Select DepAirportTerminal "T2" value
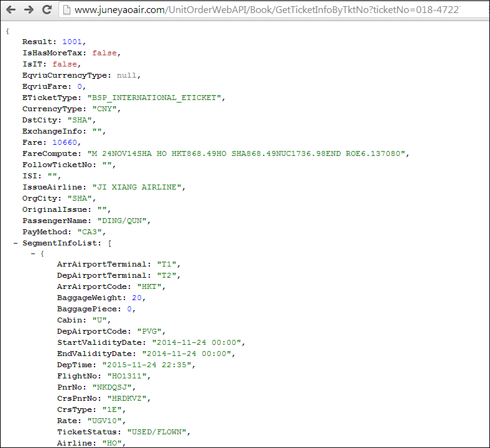 (x=167, y=276)
